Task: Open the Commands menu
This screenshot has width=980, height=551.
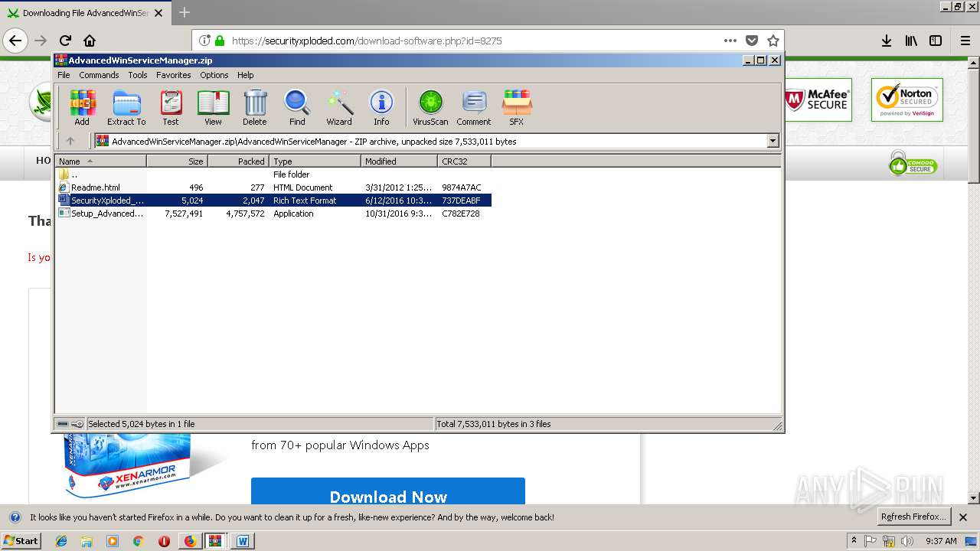Action: (x=99, y=75)
